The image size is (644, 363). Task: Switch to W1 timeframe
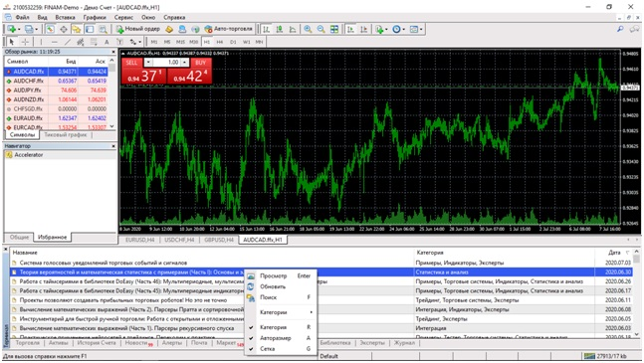click(x=246, y=42)
